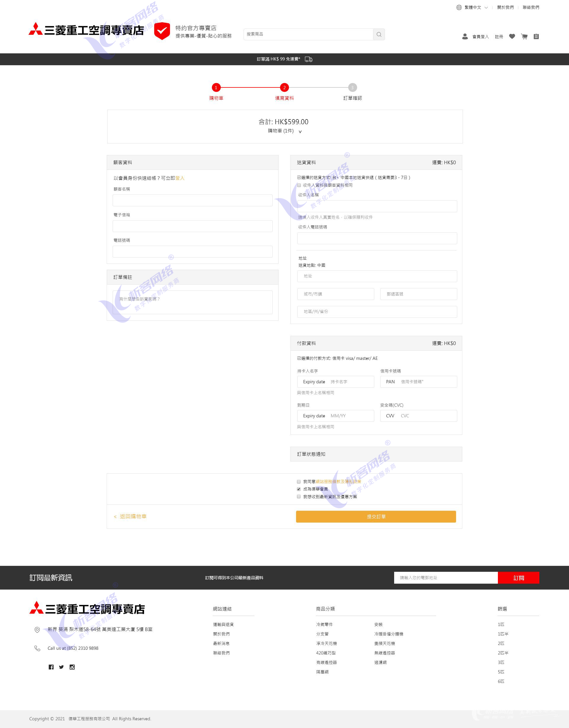Open the Instagram icon in footer

(72, 667)
